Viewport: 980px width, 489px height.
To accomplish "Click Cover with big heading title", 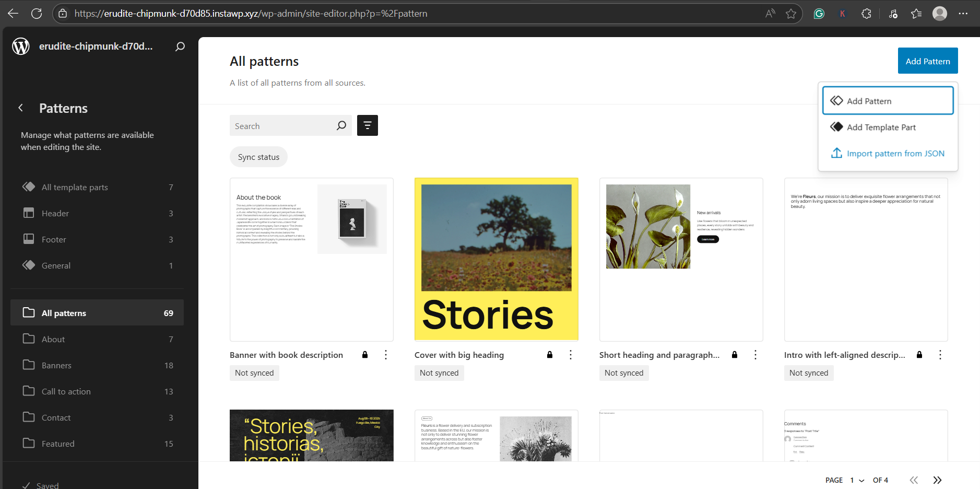I will point(459,355).
